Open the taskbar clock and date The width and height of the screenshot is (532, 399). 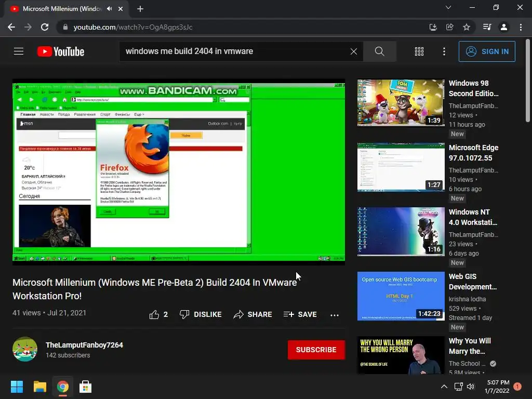coord(498,387)
